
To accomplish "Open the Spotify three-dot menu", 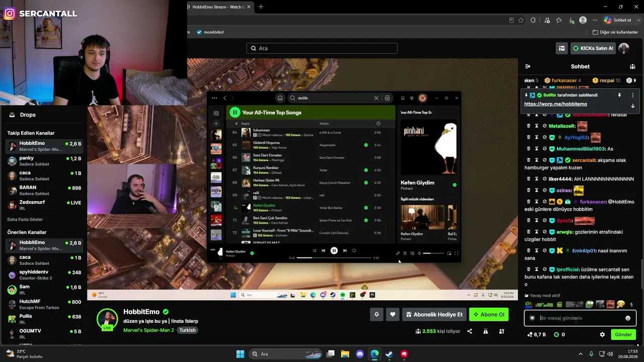I will tap(214, 98).
